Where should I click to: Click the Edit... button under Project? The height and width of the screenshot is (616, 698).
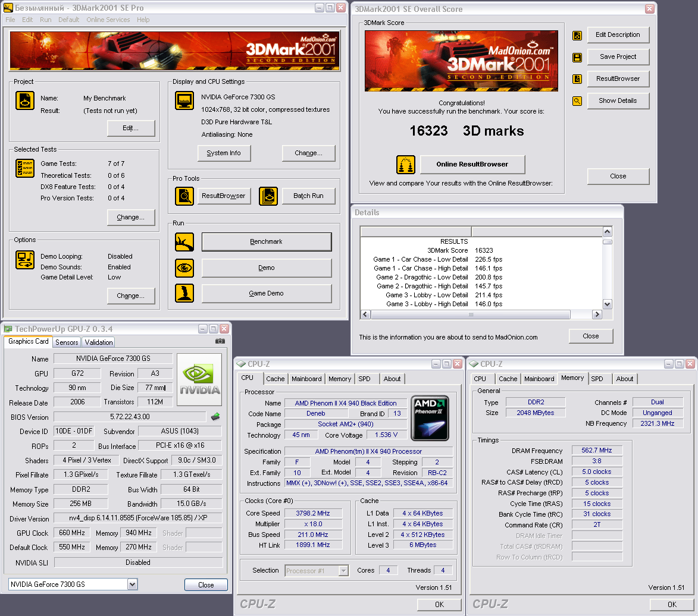(131, 128)
